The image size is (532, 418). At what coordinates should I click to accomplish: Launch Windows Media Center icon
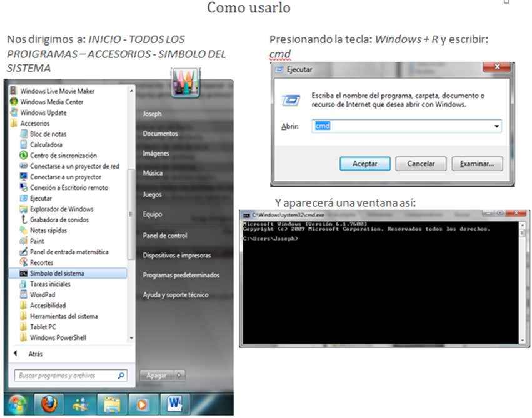pyautogui.click(x=14, y=101)
